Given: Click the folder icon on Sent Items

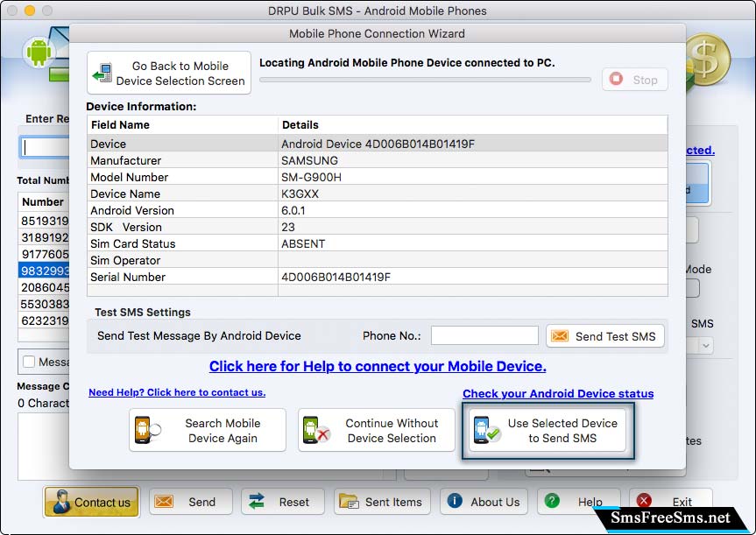Looking at the screenshot, I should 349,501.
